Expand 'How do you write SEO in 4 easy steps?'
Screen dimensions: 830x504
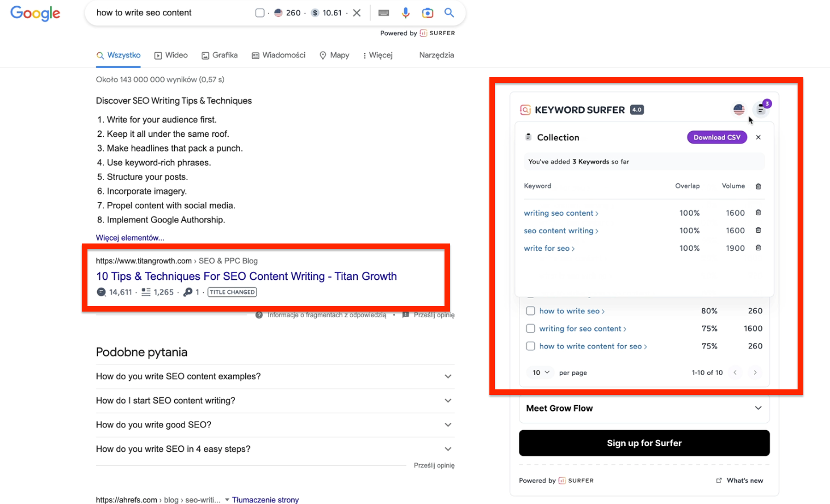coord(275,449)
